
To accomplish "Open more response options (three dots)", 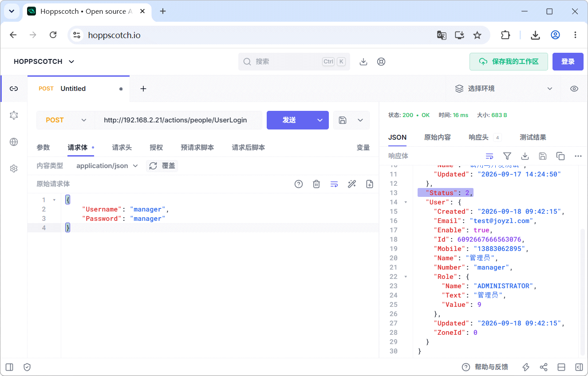I will point(578,156).
